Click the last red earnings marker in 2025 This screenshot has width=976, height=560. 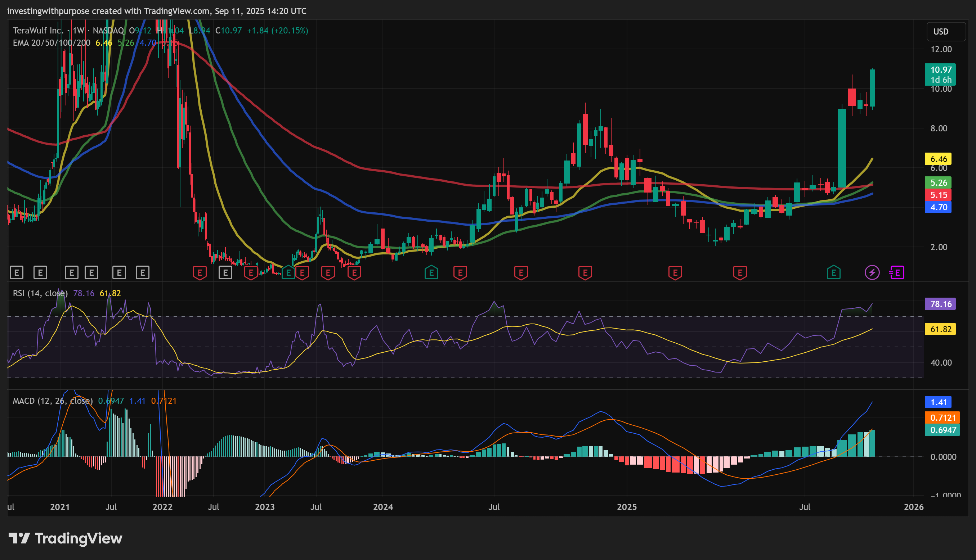(740, 273)
